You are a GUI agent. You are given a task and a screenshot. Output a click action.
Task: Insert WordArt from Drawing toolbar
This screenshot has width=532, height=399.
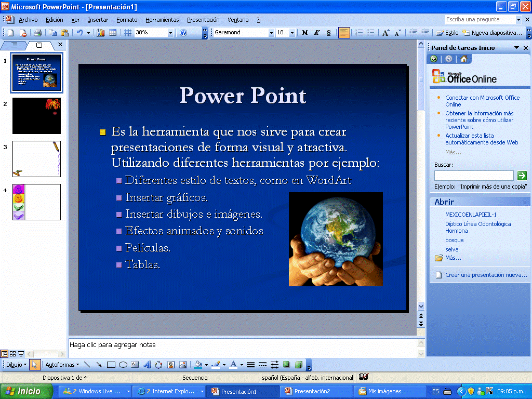pos(147,365)
